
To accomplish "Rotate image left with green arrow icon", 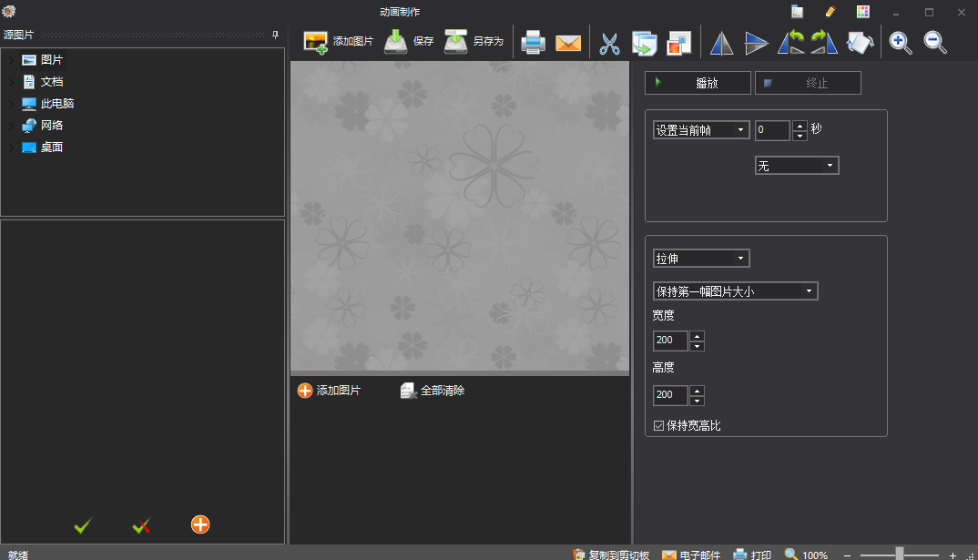I will [790, 43].
